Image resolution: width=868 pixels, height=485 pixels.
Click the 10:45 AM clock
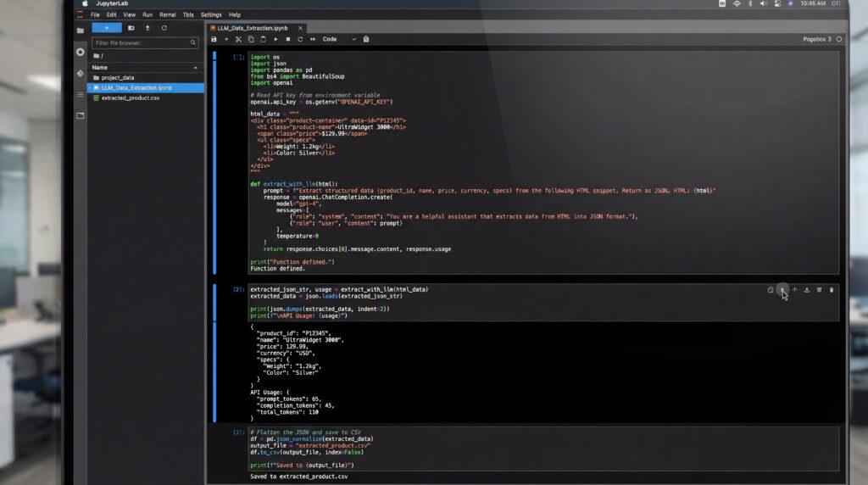813,3
